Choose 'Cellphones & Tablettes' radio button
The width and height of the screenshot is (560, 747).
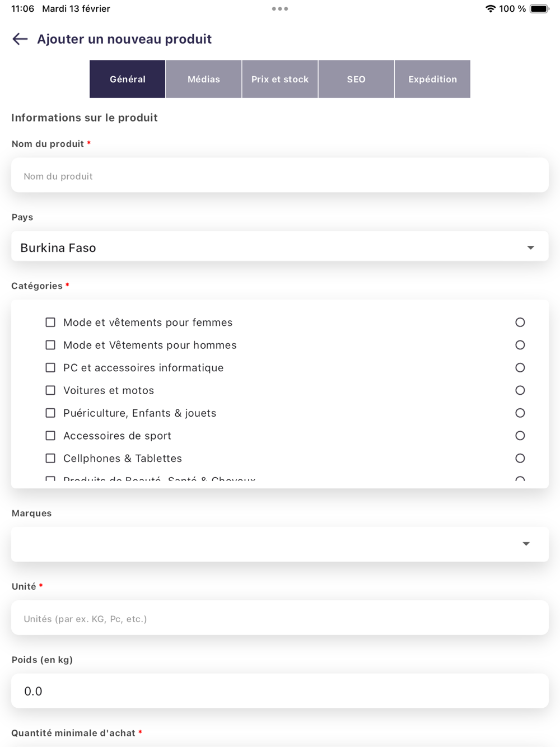520,459
